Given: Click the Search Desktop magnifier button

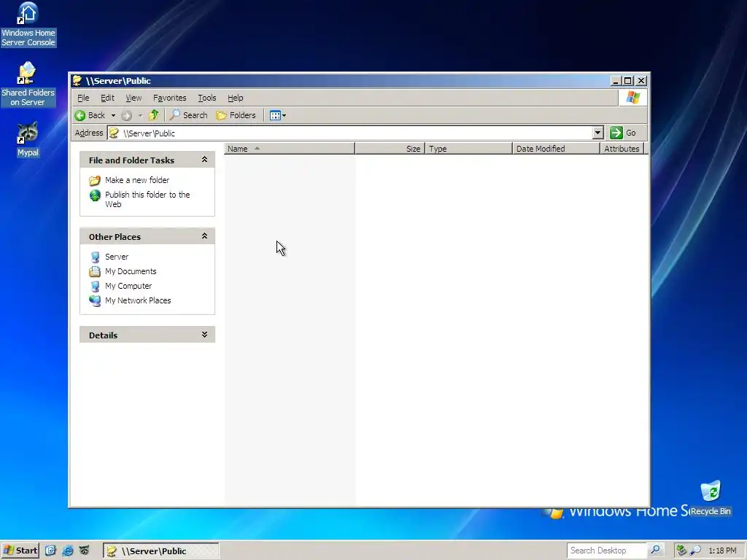Looking at the screenshot, I should (656, 551).
